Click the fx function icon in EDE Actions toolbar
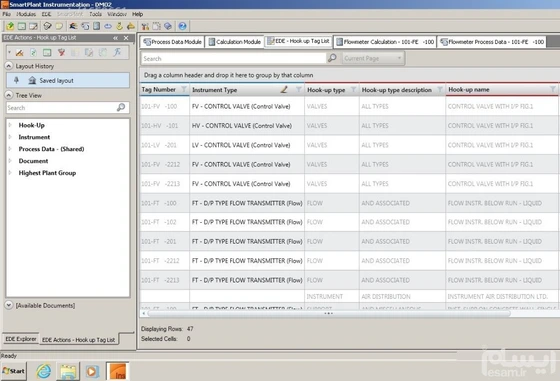The image size is (560, 381). 117,52
